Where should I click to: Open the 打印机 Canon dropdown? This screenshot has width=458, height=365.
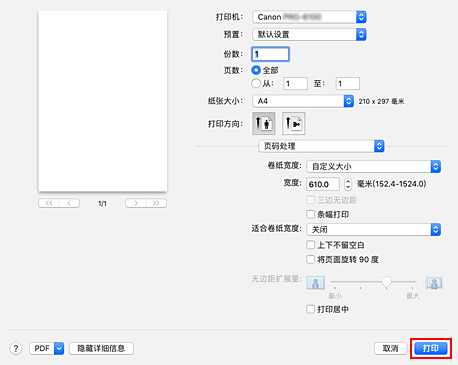coord(309,17)
